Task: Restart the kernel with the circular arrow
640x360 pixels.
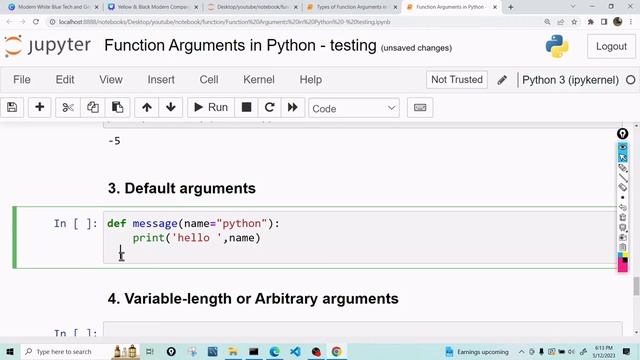Action: coord(269,107)
